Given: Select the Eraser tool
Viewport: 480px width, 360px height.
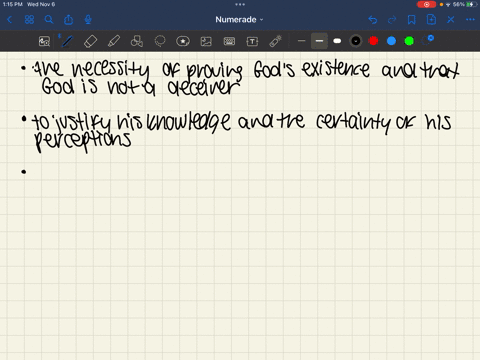Looking at the screenshot, I should 91,41.
